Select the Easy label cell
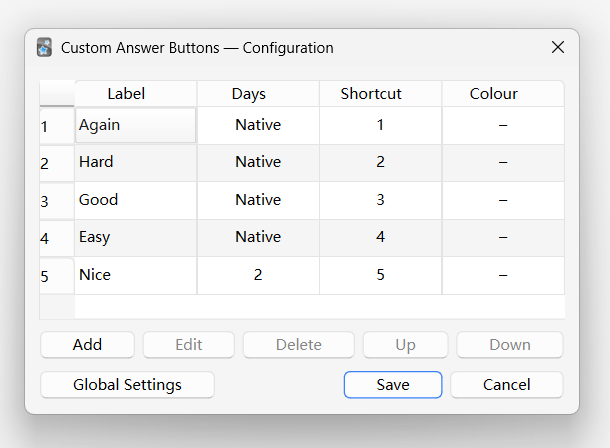 point(136,238)
